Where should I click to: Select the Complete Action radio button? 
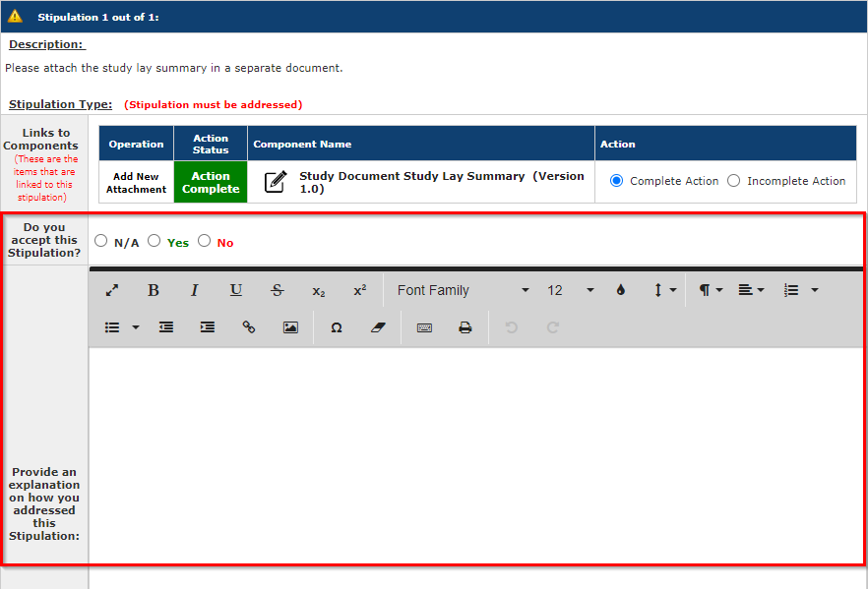pyautogui.click(x=616, y=181)
